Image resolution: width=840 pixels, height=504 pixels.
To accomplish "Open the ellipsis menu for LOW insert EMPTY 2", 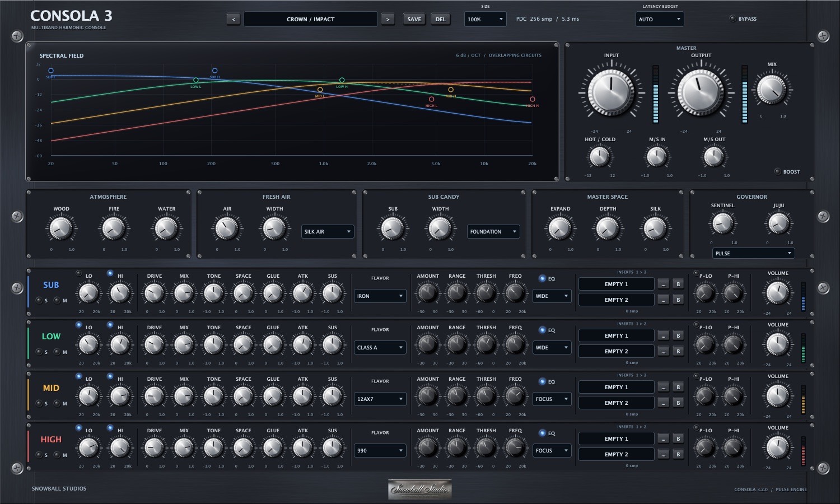I will [663, 351].
